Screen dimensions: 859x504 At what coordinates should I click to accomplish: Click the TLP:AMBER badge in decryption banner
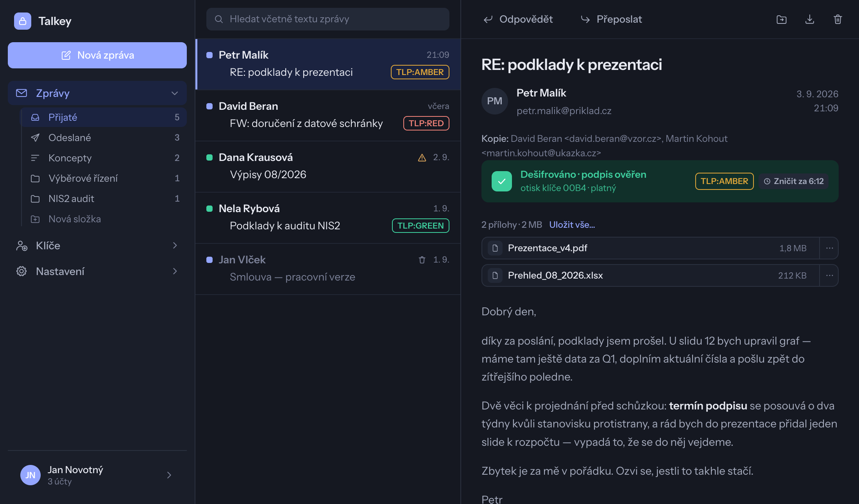(x=725, y=181)
